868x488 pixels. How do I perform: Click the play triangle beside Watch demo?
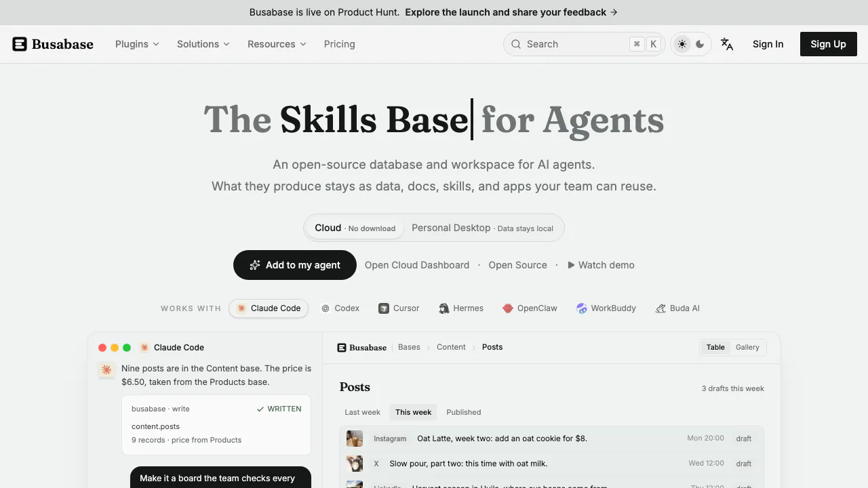pyautogui.click(x=571, y=265)
